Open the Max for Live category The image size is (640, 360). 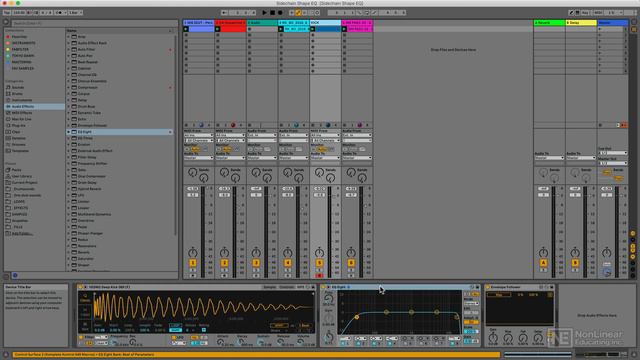pyautogui.click(x=21, y=119)
